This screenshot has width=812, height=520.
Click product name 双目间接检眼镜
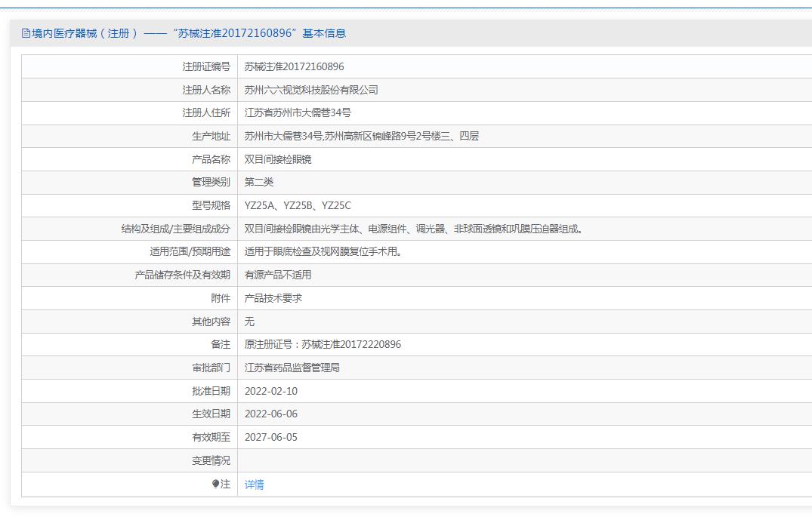[278, 159]
